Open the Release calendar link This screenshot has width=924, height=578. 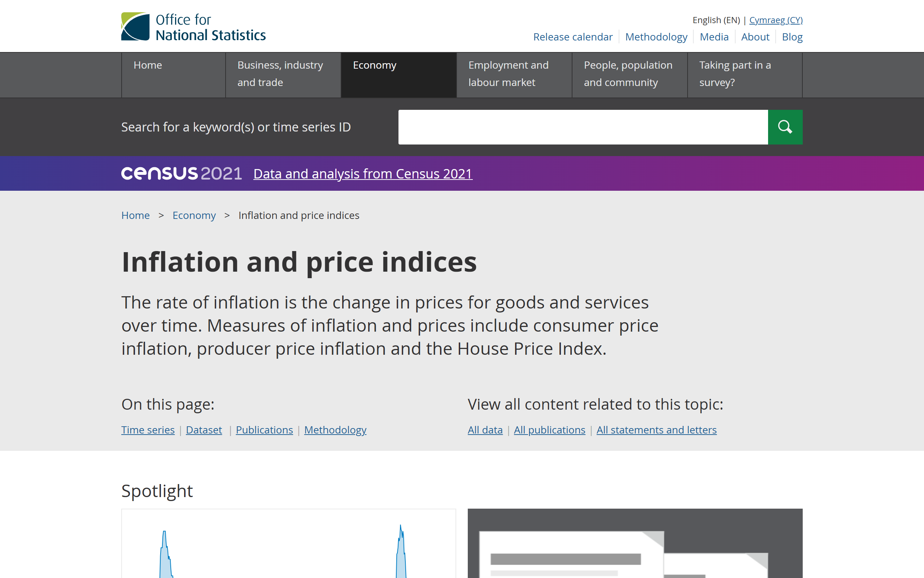(x=573, y=37)
